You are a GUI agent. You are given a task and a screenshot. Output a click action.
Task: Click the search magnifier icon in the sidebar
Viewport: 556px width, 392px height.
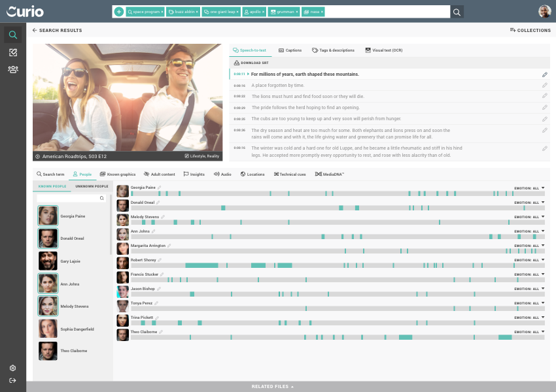(13, 35)
